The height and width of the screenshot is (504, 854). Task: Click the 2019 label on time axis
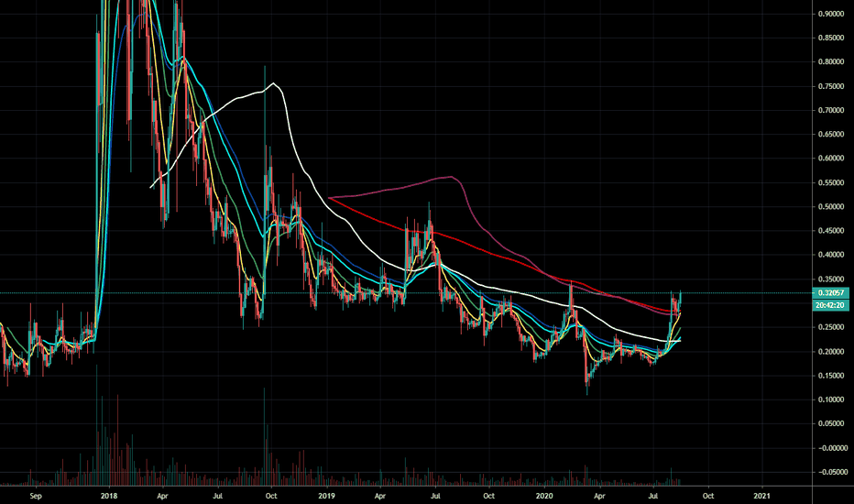click(x=326, y=496)
